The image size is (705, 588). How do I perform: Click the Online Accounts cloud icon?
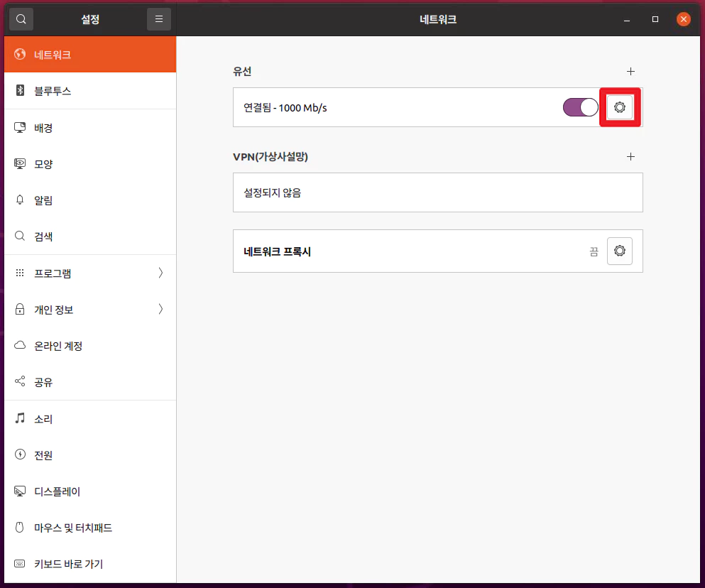click(20, 345)
